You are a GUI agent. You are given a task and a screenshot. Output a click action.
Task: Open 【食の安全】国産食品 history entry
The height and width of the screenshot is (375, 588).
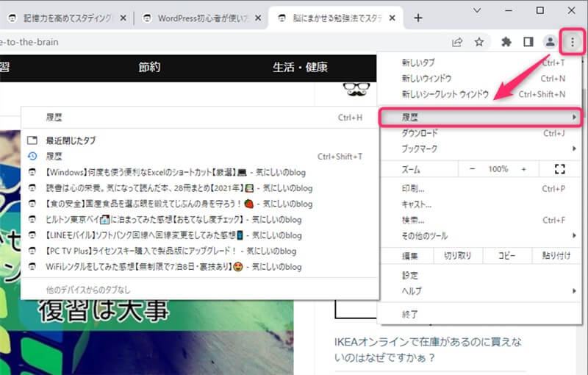200,204
